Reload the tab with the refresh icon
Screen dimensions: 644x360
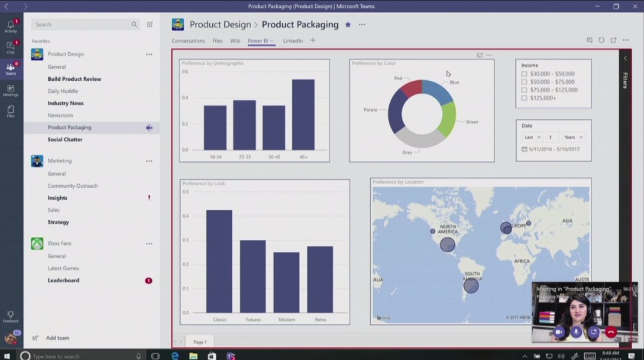602,40
